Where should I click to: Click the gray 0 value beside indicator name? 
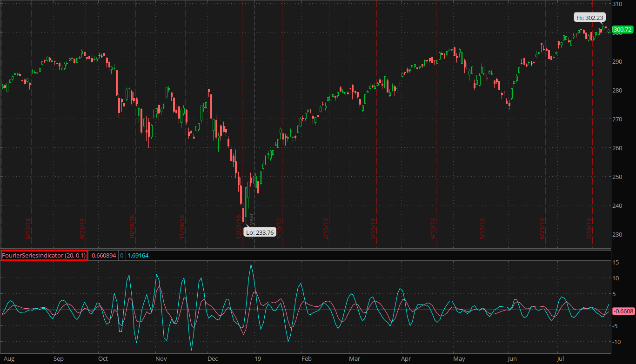pyautogui.click(x=122, y=255)
